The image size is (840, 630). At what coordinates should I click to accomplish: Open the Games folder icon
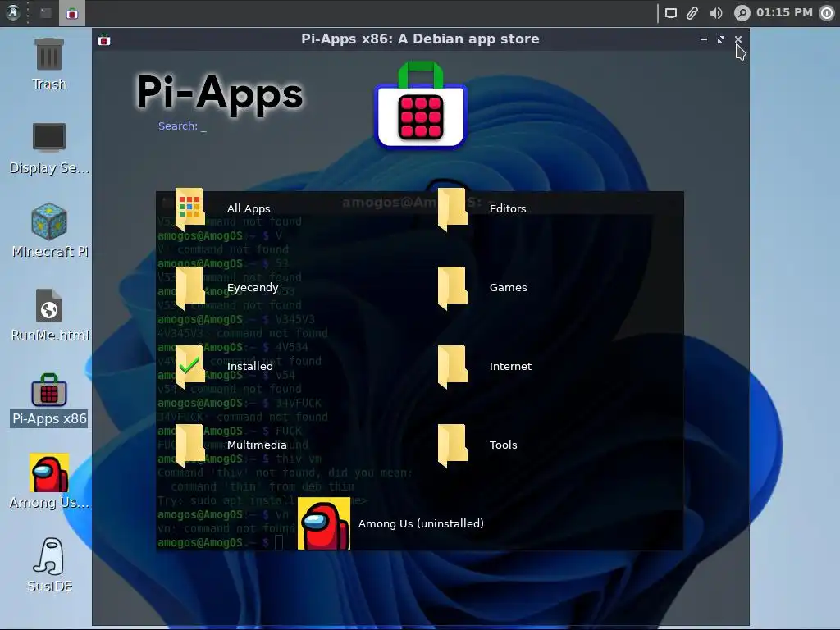coord(453,288)
